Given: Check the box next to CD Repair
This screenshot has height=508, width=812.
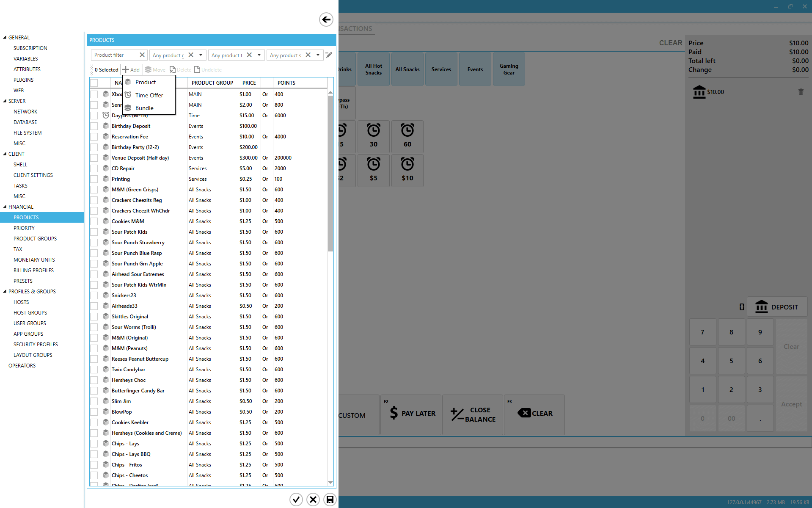Looking at the screenshot, I should click(94, 168).
